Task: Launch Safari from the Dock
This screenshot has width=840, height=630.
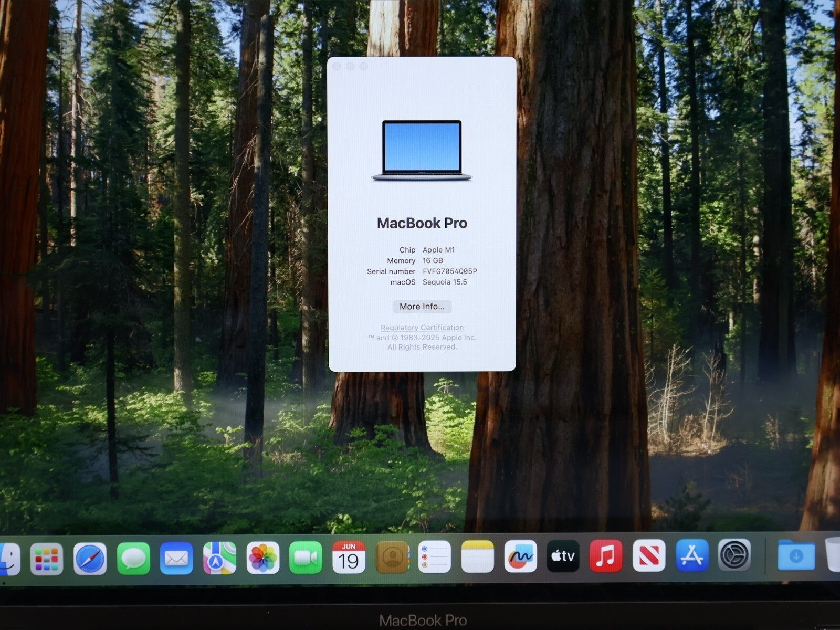Action: click(x=90, y=558)
